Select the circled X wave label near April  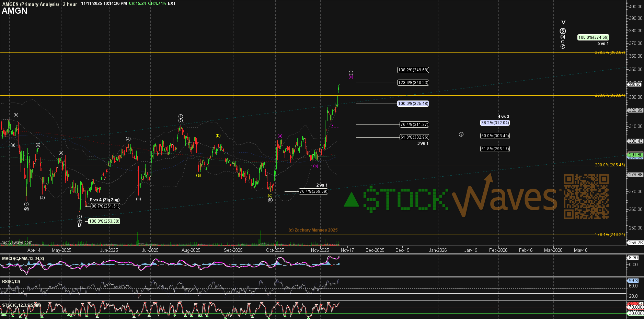click(x=38, y=145)
